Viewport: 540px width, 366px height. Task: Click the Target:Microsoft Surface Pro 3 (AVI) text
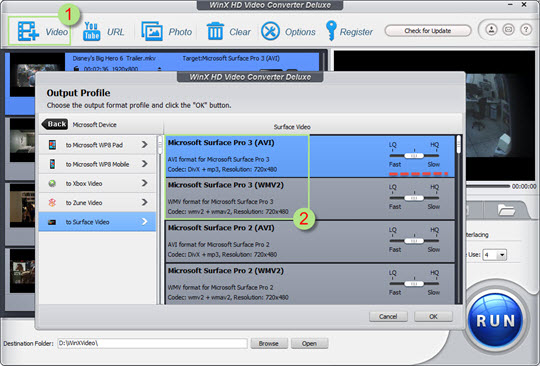tap(231, 58)
